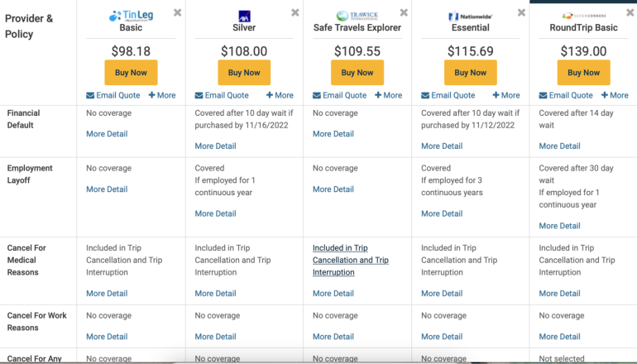Remove AXA Silver plan with X icon

pos(295,12)
